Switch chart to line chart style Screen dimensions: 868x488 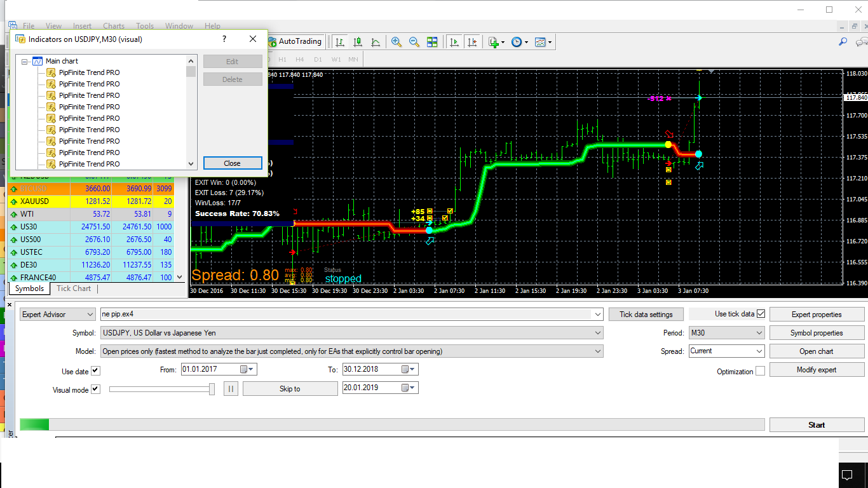(x=376, y=42)
